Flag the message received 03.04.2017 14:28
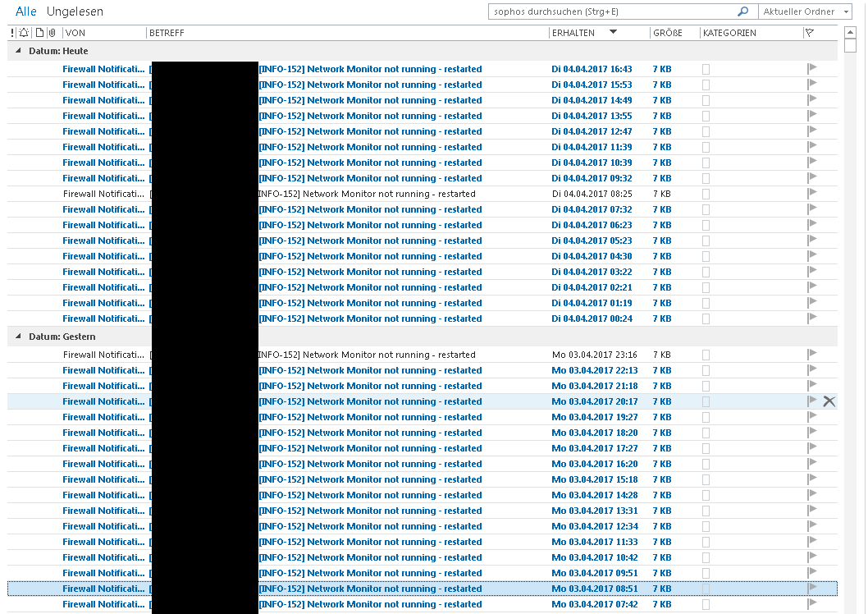This screenshot has height=614, width=868. pos(812,494)
